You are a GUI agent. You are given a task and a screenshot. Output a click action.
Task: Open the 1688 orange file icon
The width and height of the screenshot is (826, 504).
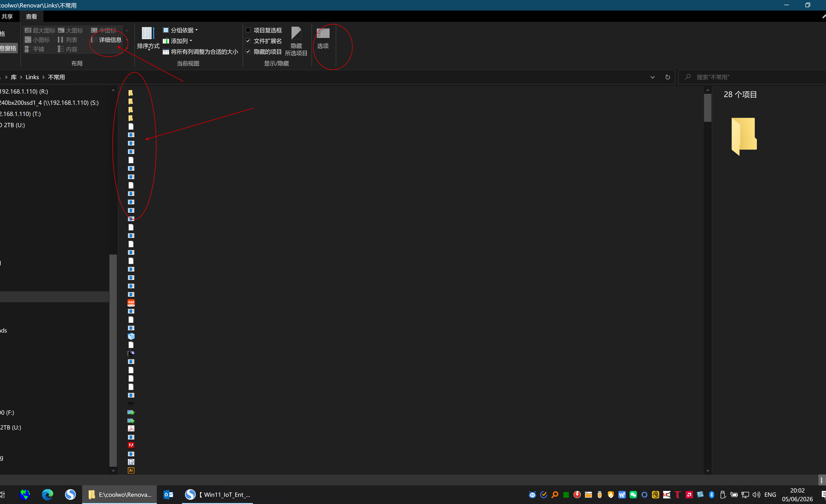point(131,303)
